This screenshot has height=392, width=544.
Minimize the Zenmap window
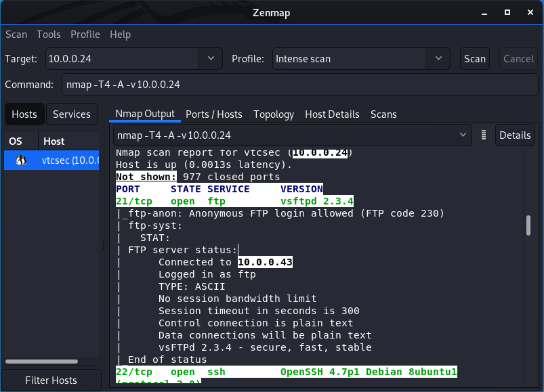point(484,13)
